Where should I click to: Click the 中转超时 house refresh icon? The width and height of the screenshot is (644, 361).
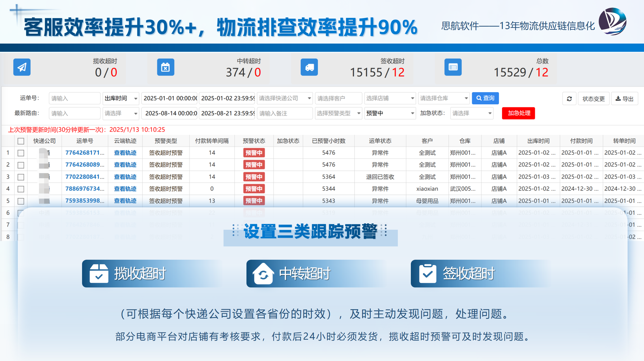pos(263,274)
